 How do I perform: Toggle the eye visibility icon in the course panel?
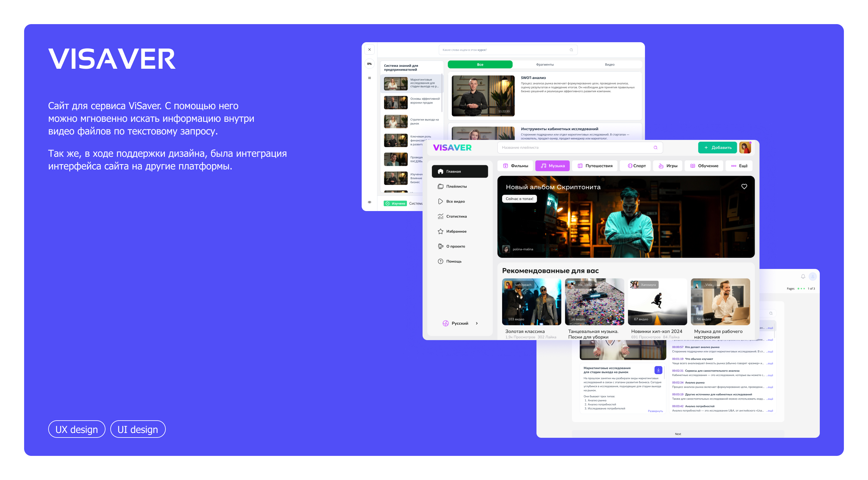[x=369, y=202]
